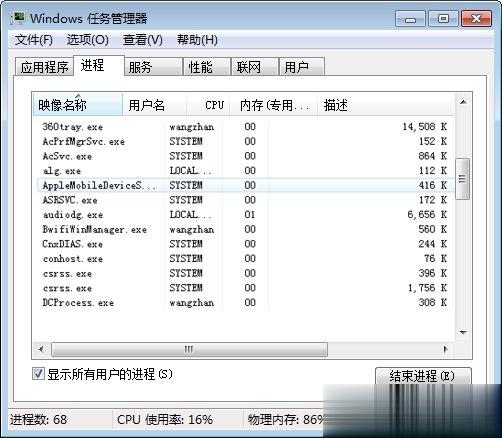Sort by 内存(专用... column header

(x=274, y=105)
